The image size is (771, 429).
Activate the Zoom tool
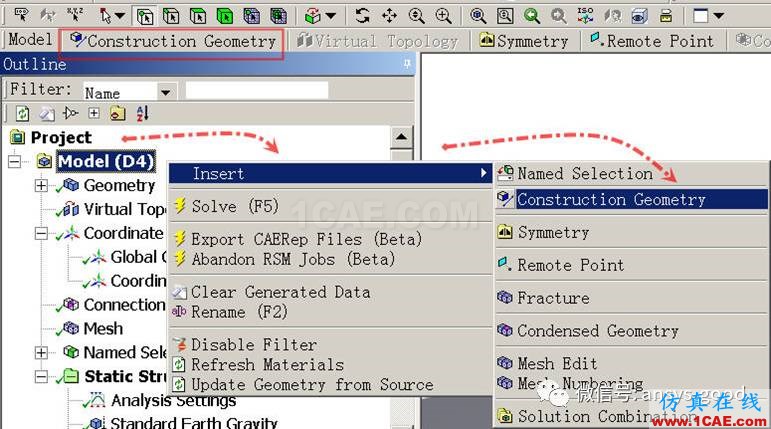point(416,16)
